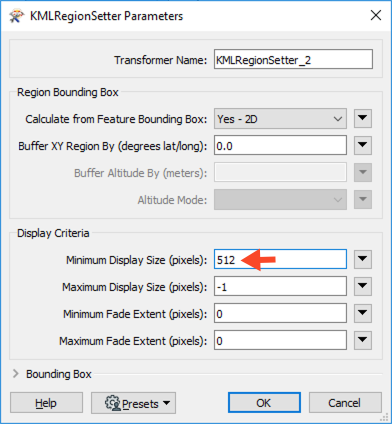
Task: Click the Display Criteria group label
Action: pos(53,233)
